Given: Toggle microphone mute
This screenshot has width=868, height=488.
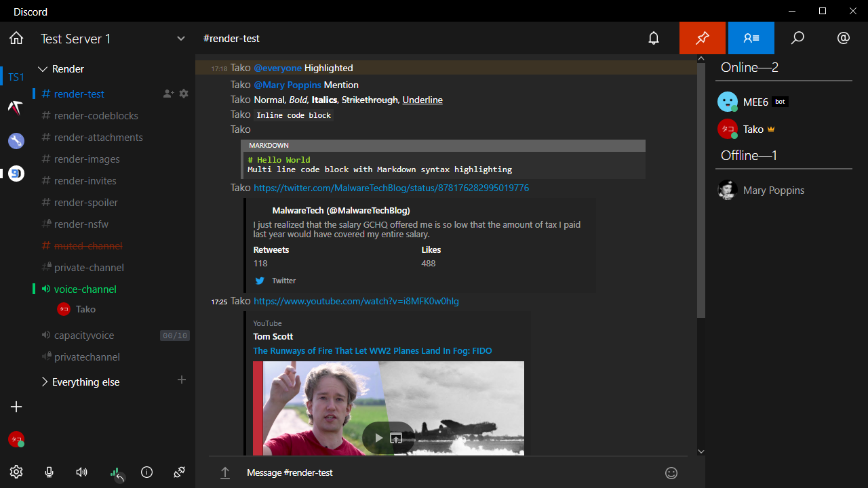Looking at the screenshot, I should (49, 472).
